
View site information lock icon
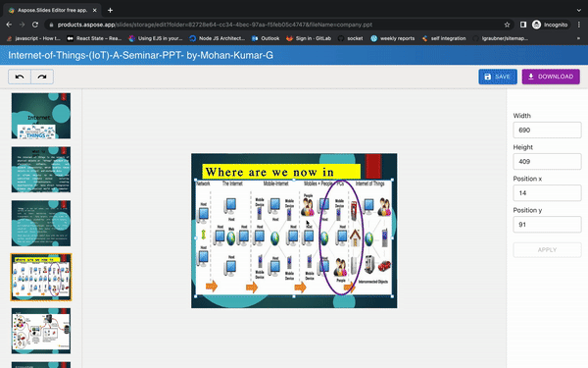click(x=51, y=25)
